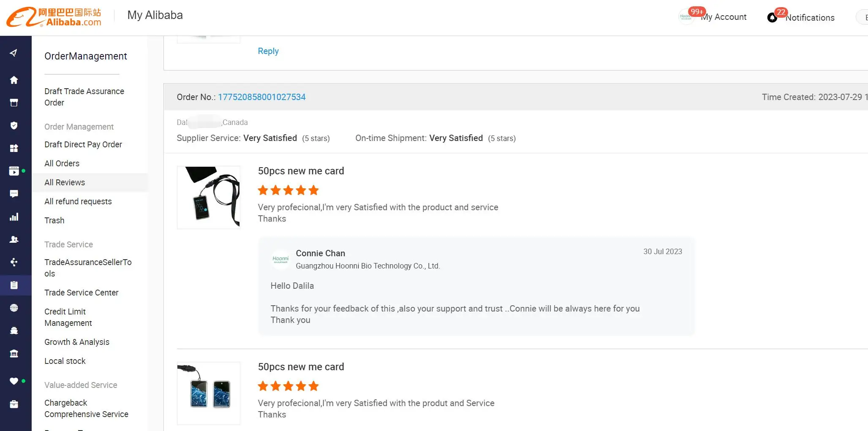Open the chat message sidebar icon
Viewport: 868px width, 431px height.
coord(14,194)
